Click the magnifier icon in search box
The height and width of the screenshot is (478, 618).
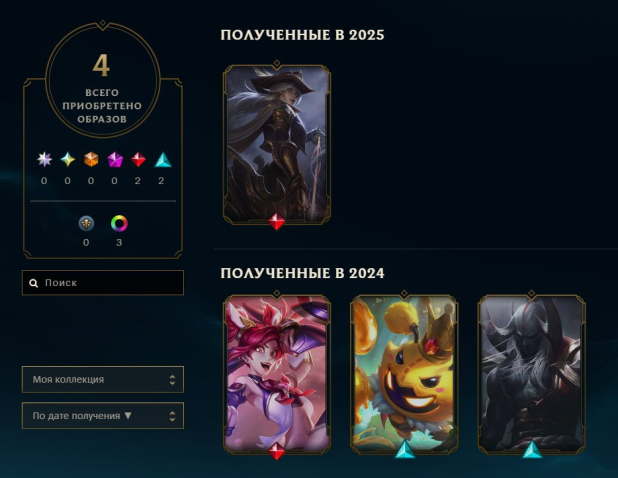tap(34, 283)
